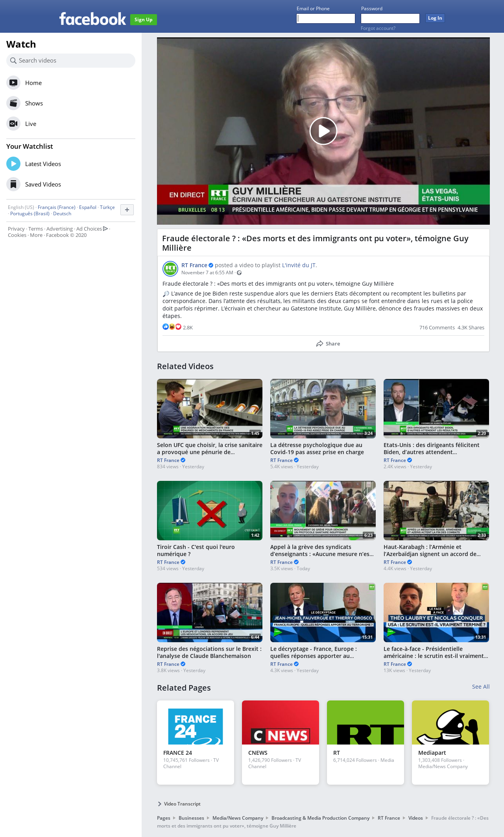Open RT related page card

[366, 743]
